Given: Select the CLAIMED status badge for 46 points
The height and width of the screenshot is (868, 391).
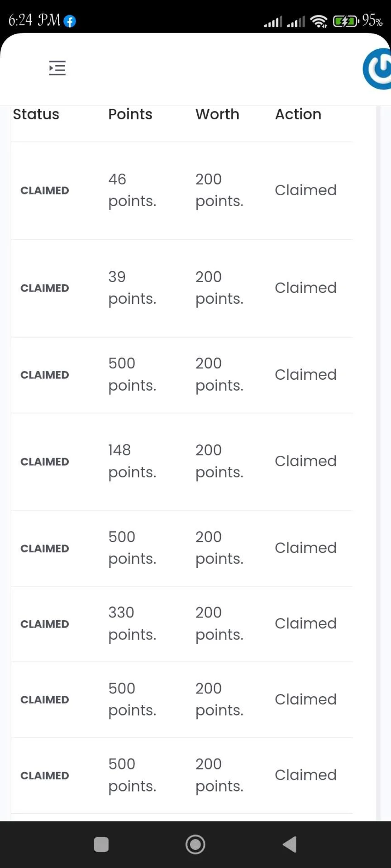Looking at the screenshot, I should pos(45,190).
